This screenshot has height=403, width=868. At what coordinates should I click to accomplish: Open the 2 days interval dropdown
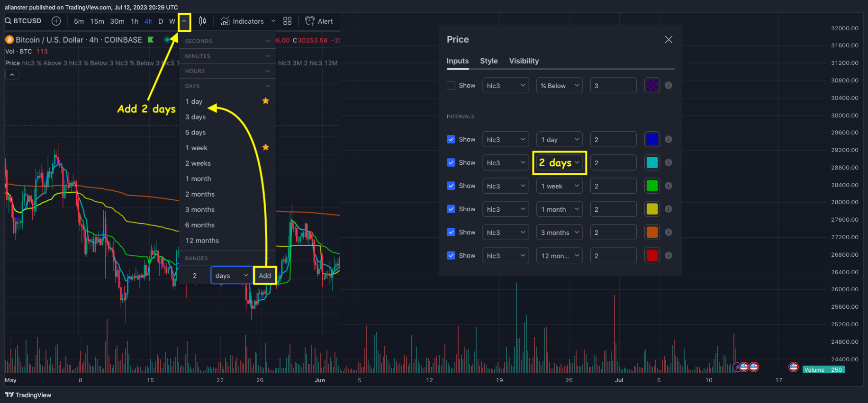[x=560, y=163]
